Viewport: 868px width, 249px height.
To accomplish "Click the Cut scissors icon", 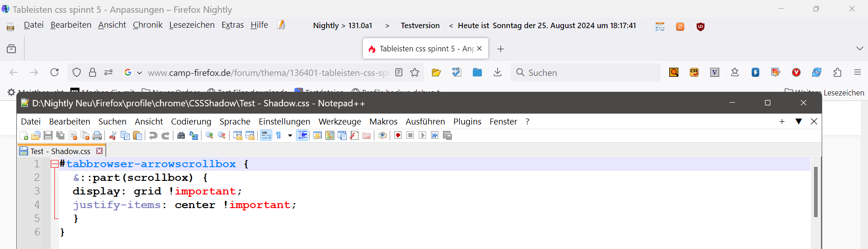I will point(113,135).
